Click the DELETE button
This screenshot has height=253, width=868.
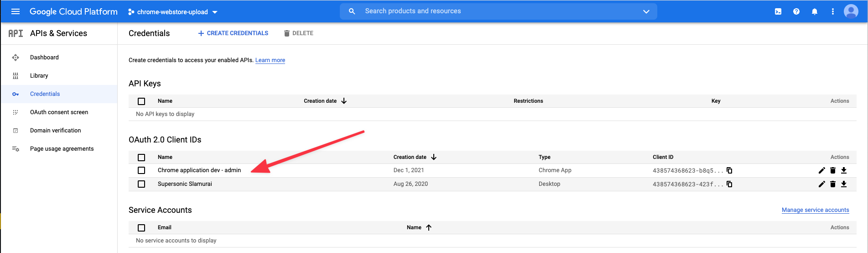[299, 33]
